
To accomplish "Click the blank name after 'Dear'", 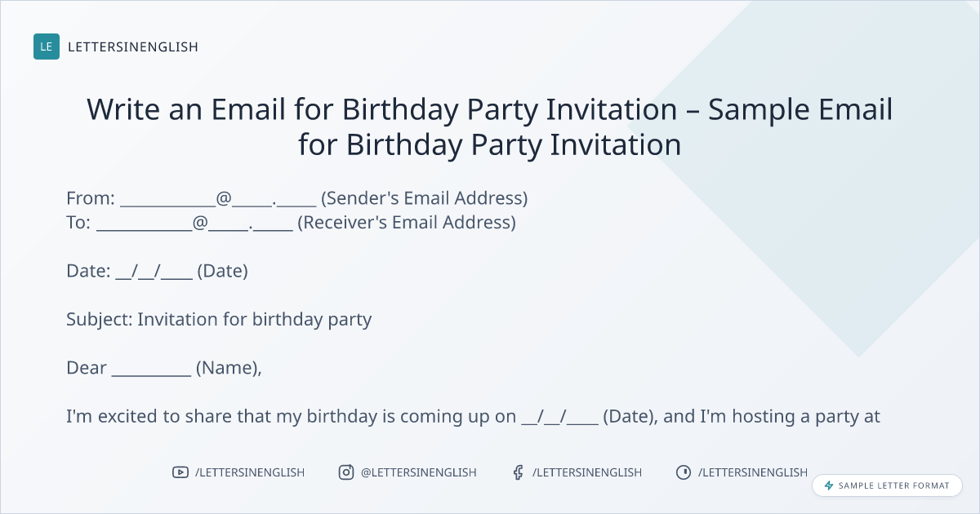I will (151, 369).
